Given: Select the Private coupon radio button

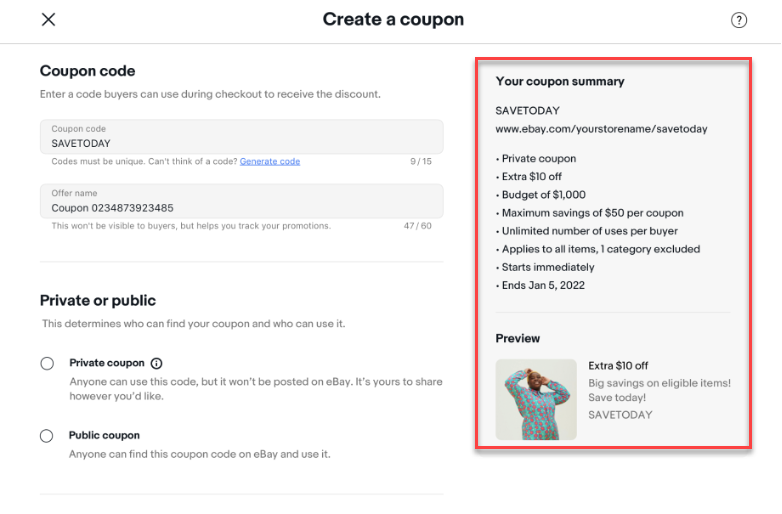Looking at the screenshot, I should click(47, 364).
